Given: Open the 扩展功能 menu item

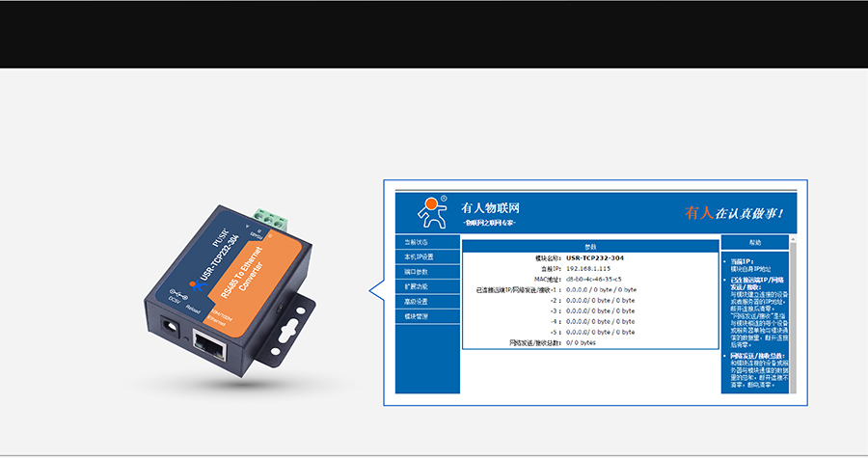Looking at the screenshot, I should (427, 287).
